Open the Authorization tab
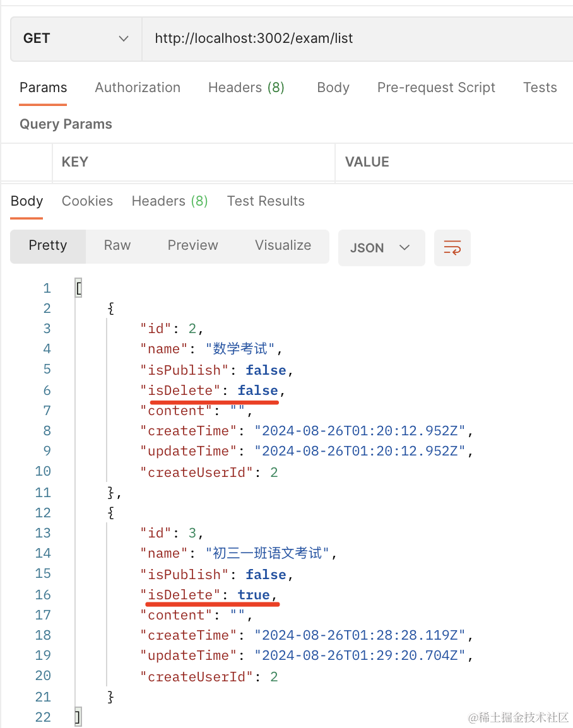 coord(138,88)
